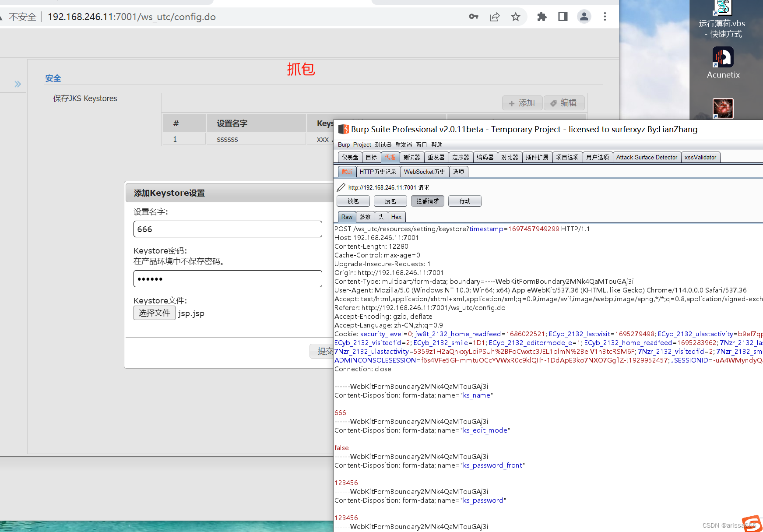The image size is (763, 532).
Task: Select the 截断 proxy sub-tab
Action: tap(347, 172)
